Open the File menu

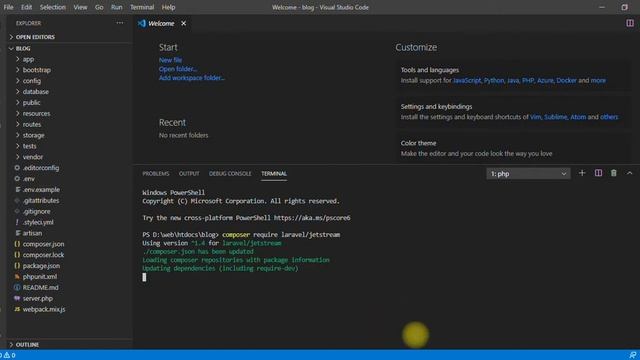pos(8,7)
